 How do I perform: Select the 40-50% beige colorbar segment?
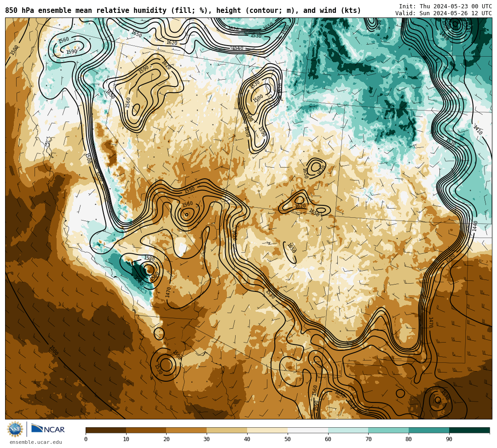click(x=267, y=430)
